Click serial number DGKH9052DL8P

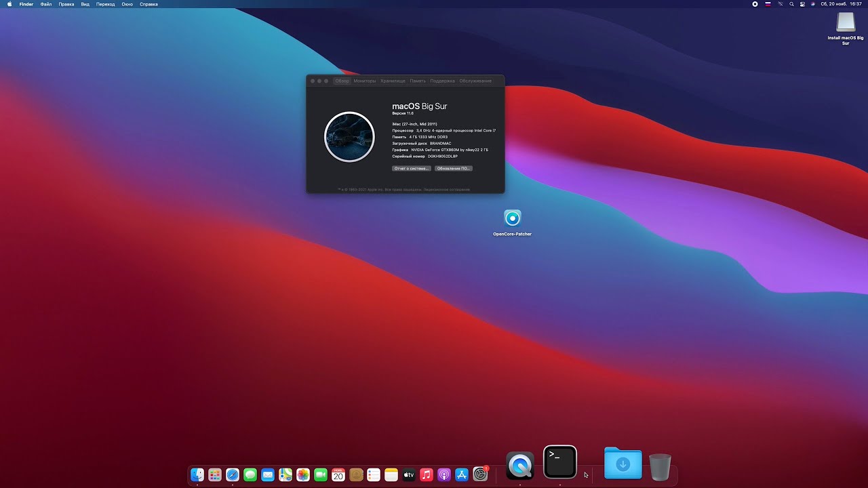(443, 156)
